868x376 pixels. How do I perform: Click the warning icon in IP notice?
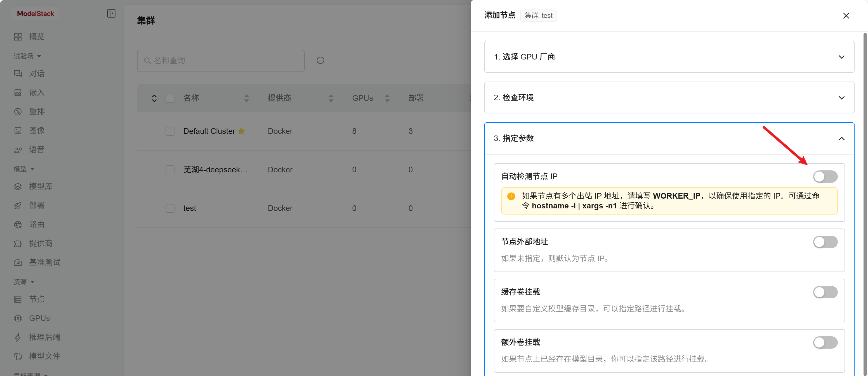point(511,196)
